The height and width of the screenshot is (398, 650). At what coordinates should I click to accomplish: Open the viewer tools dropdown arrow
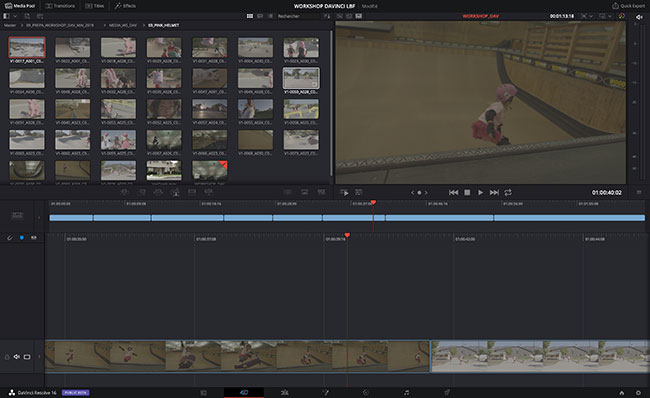click(591, 16)
